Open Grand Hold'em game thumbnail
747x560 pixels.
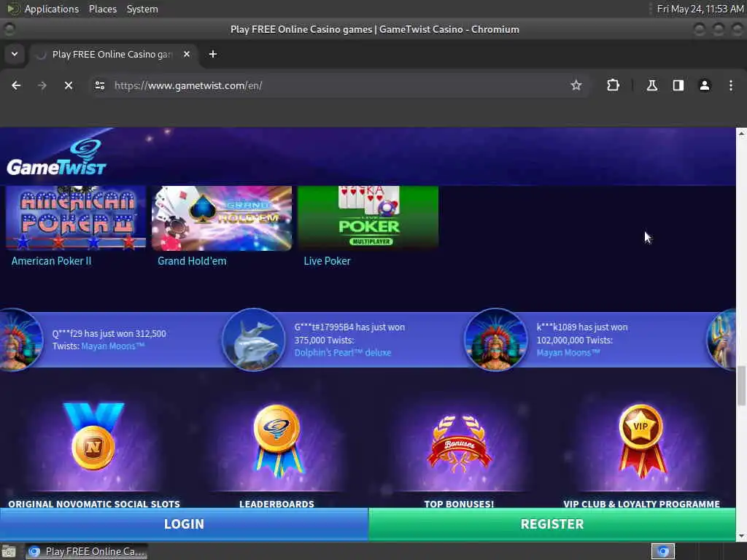click(222, 217)
